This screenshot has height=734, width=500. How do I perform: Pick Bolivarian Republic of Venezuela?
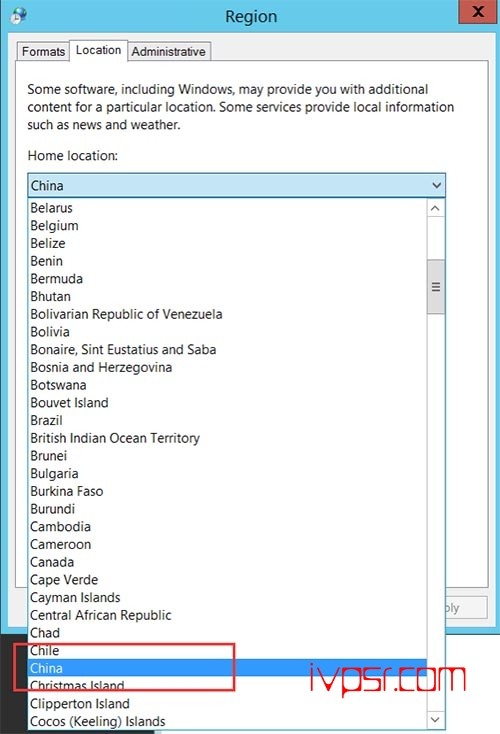[x=228, y=314]
